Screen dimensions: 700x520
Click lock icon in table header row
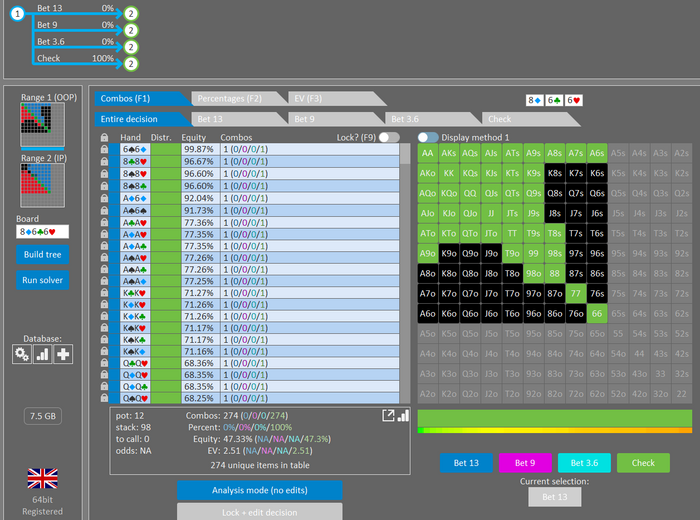point(104,137)
